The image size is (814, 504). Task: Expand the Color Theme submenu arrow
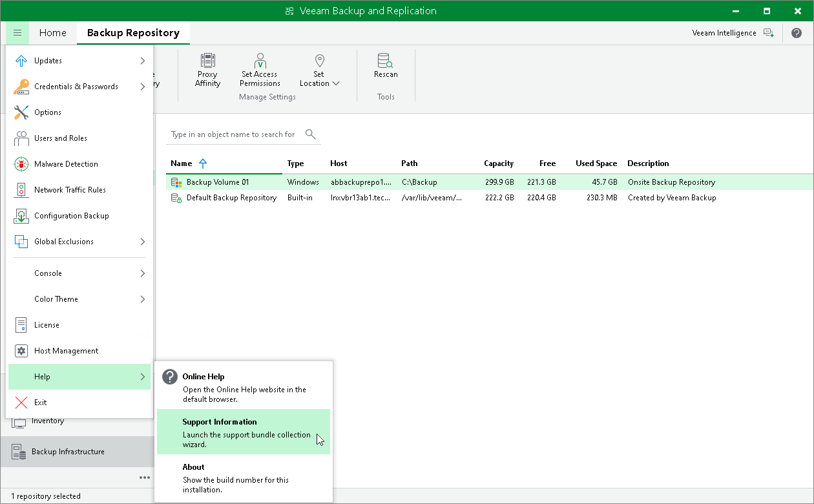coord(142,299)
